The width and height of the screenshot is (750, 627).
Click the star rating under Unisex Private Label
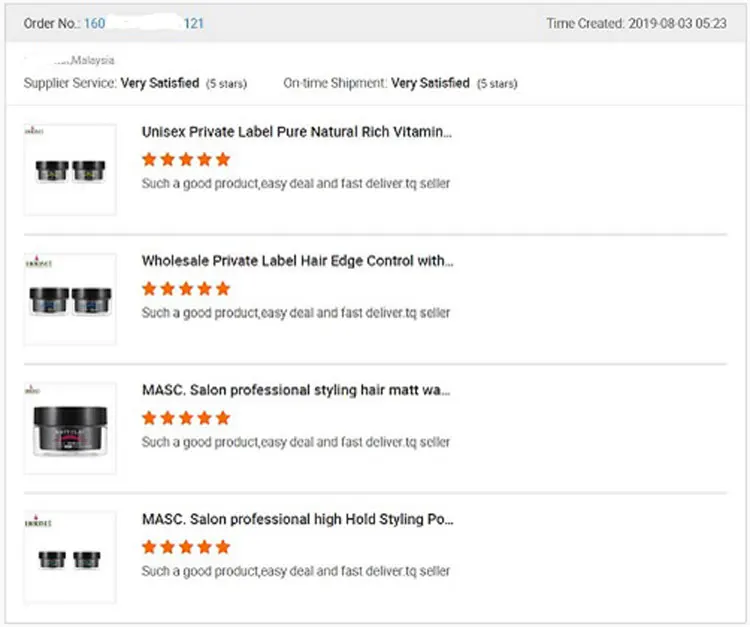187,159
